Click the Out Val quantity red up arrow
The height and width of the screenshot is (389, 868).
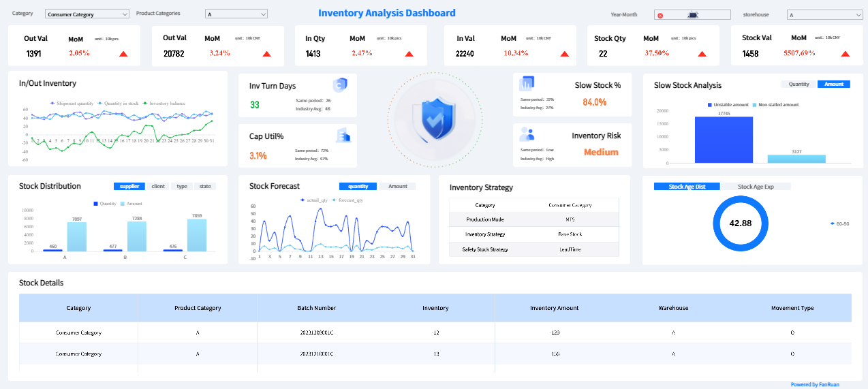123,54
